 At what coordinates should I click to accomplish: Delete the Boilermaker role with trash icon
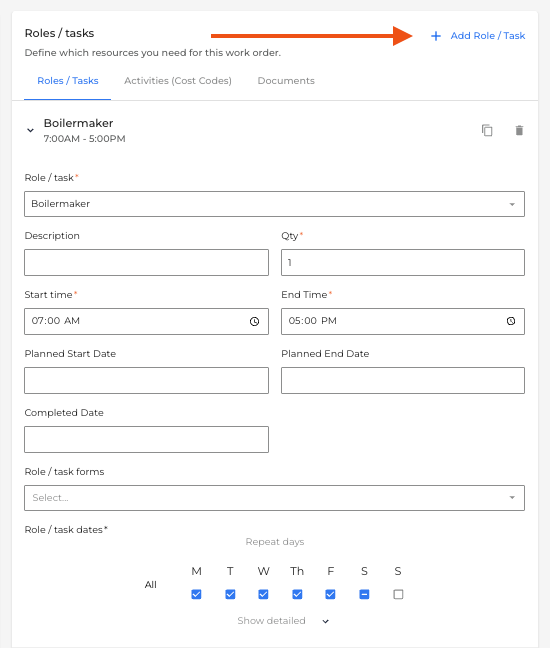[x=519, y=130]
